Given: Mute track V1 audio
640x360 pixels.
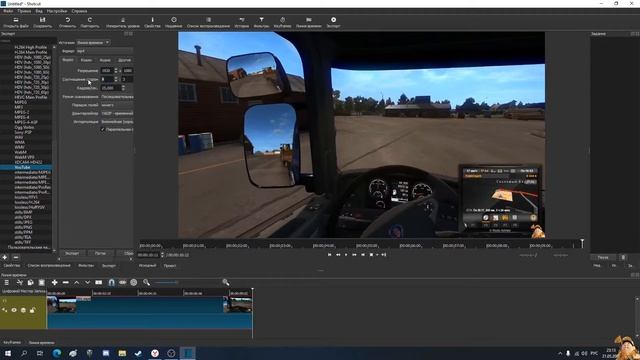Looking at the screenshot, I should click(x=5, y=311).
